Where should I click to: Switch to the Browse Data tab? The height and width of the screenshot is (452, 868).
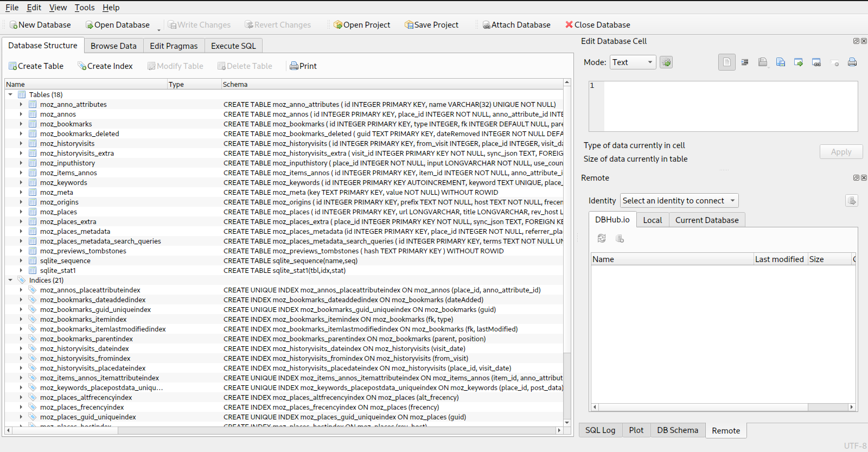coord(113,46)
